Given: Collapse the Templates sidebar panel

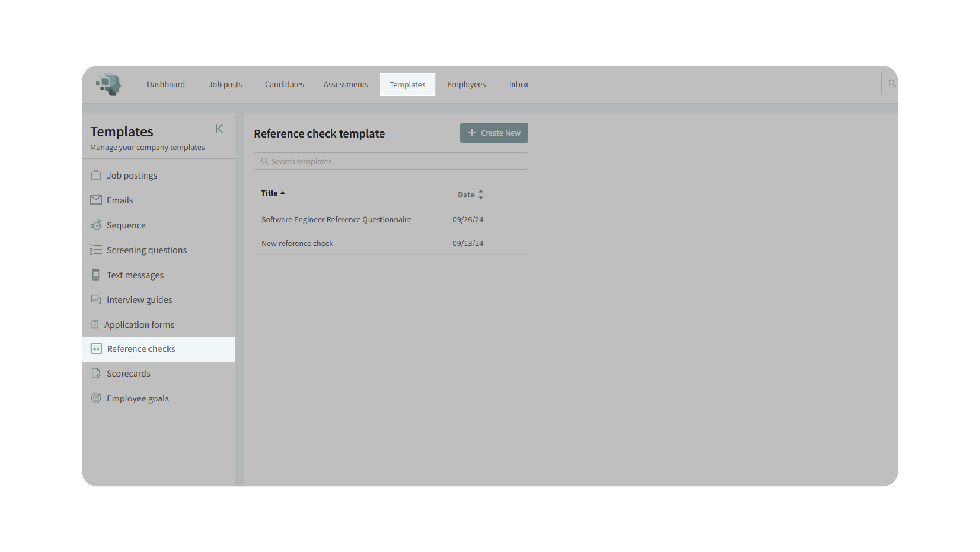Looking at the screenshot, I should point(219,129).
